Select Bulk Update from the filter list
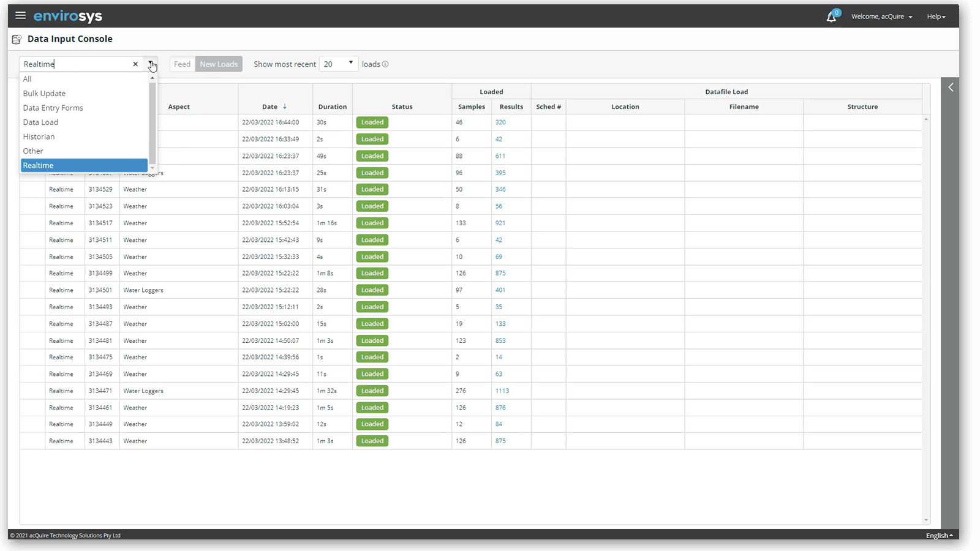 (x=44, y=94)
